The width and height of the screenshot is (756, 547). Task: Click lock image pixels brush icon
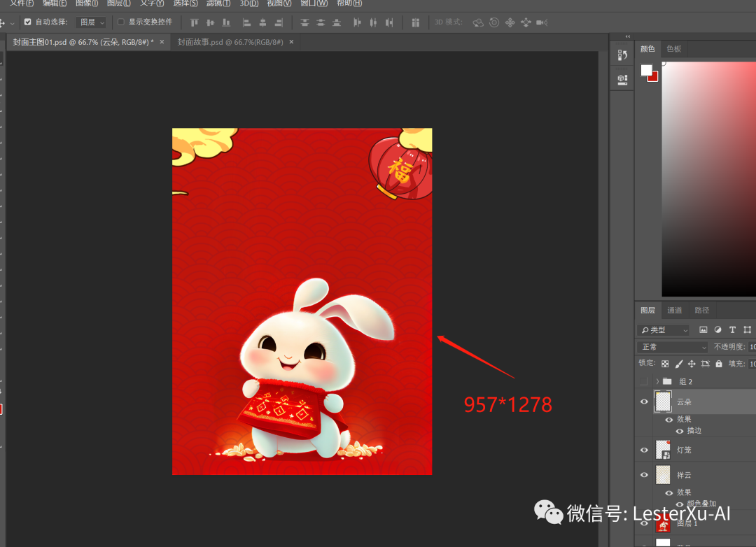(679, 364)
